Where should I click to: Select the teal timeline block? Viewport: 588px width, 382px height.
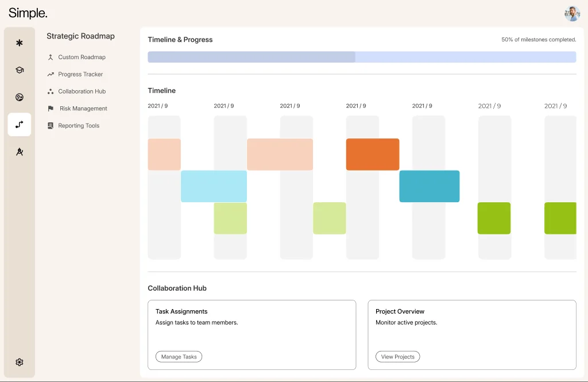(430, 186)
